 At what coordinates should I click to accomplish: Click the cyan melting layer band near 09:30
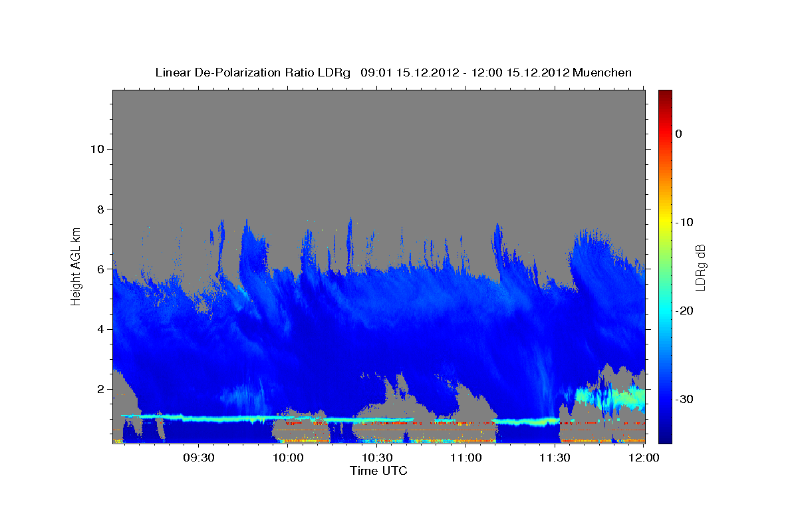[x=199, y=418]
